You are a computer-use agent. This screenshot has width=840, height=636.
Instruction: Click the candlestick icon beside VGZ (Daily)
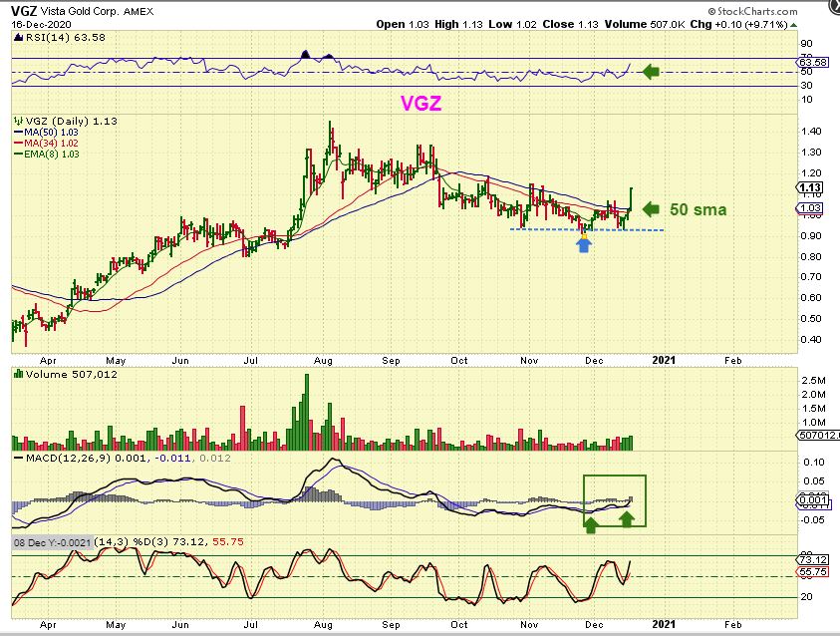click(18, 121)
